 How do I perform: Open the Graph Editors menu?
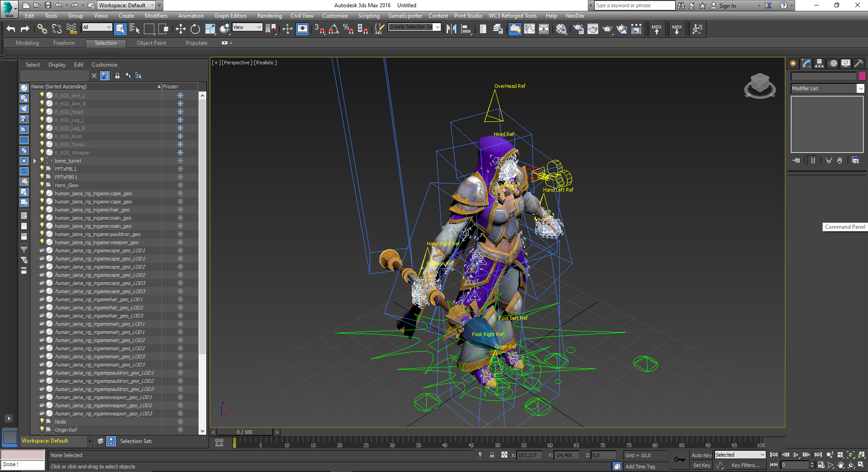(x=230, y=16)
